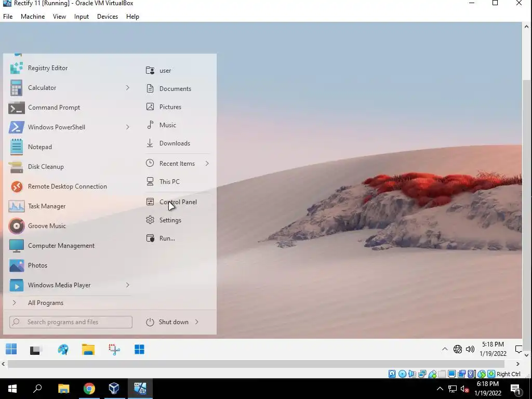Open This PC
532x399 pixels.
click(169, 181)
